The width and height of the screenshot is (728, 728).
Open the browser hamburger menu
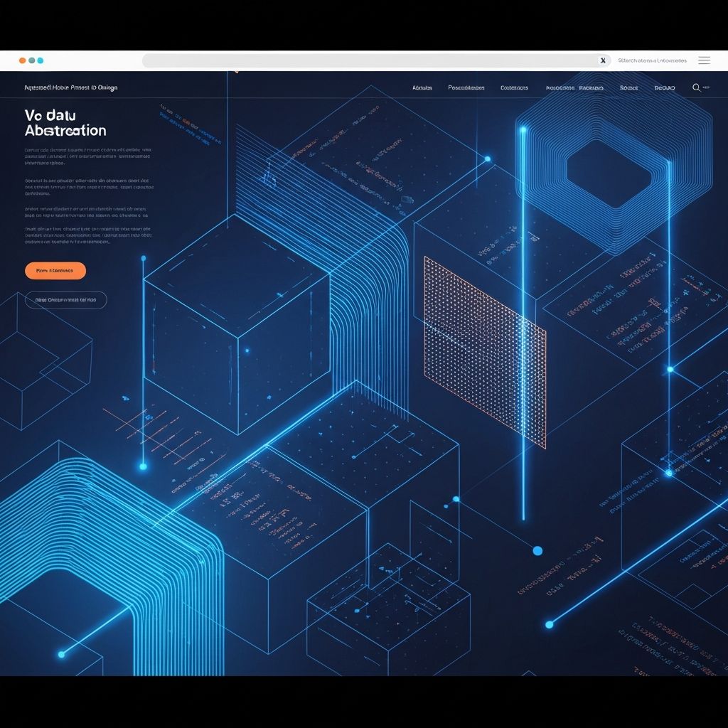coord(704,60)
